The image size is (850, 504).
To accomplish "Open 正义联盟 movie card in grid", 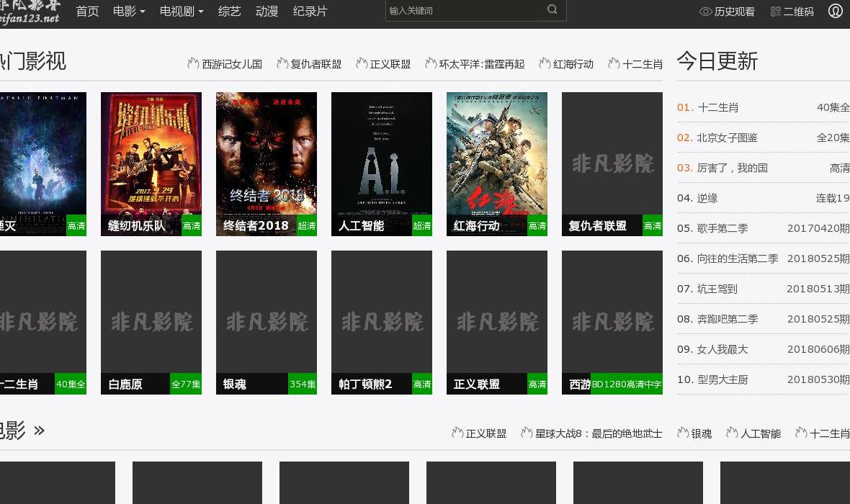I will pyautogui.click(x=497, y=322).
